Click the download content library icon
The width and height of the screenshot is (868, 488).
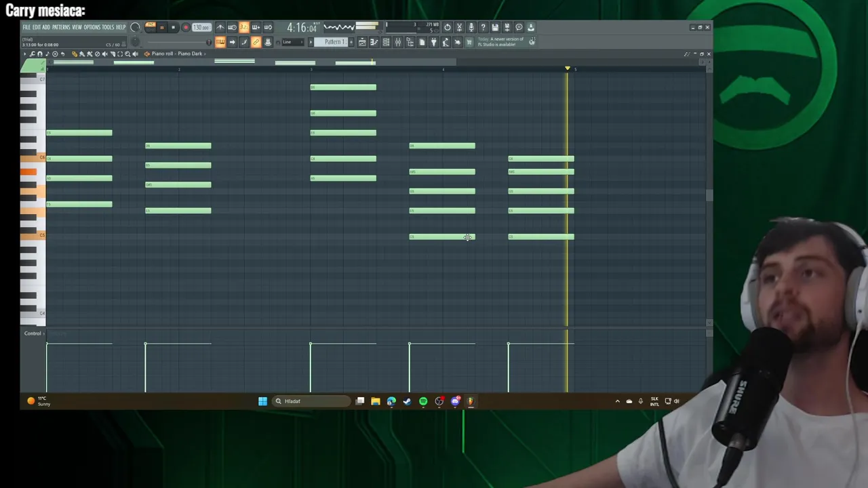click(x=530, y=27)
